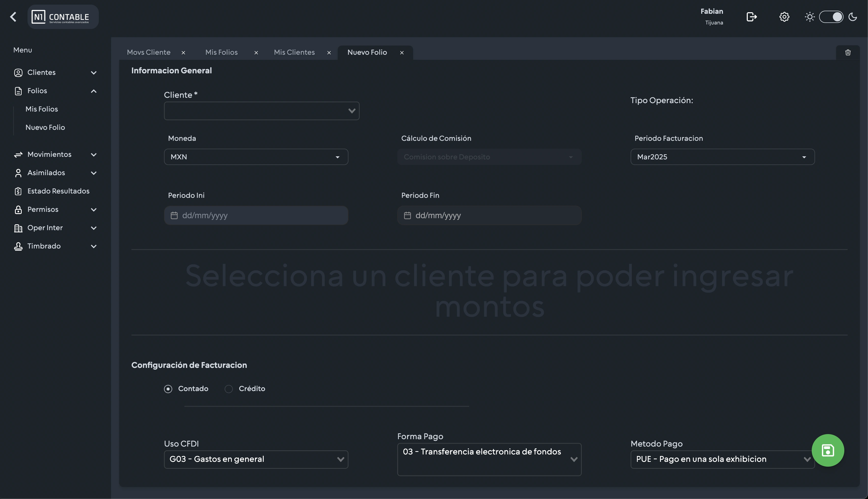Click the logout icon in the top bar
This screenshot has width=868, height=499.
[x=751, y=17]
